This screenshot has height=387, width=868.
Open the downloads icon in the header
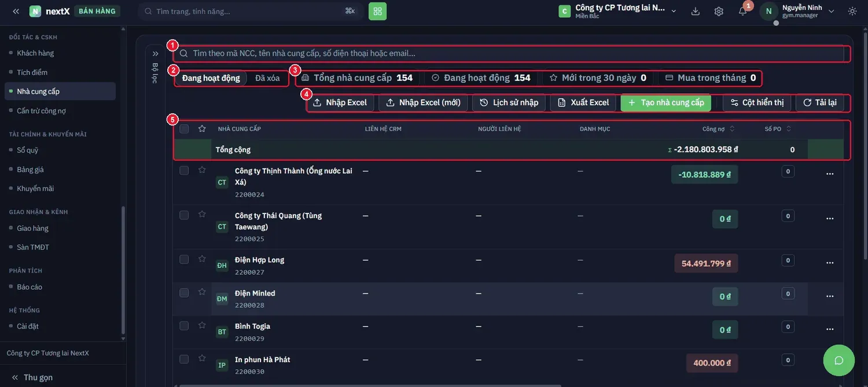point(696,11)
